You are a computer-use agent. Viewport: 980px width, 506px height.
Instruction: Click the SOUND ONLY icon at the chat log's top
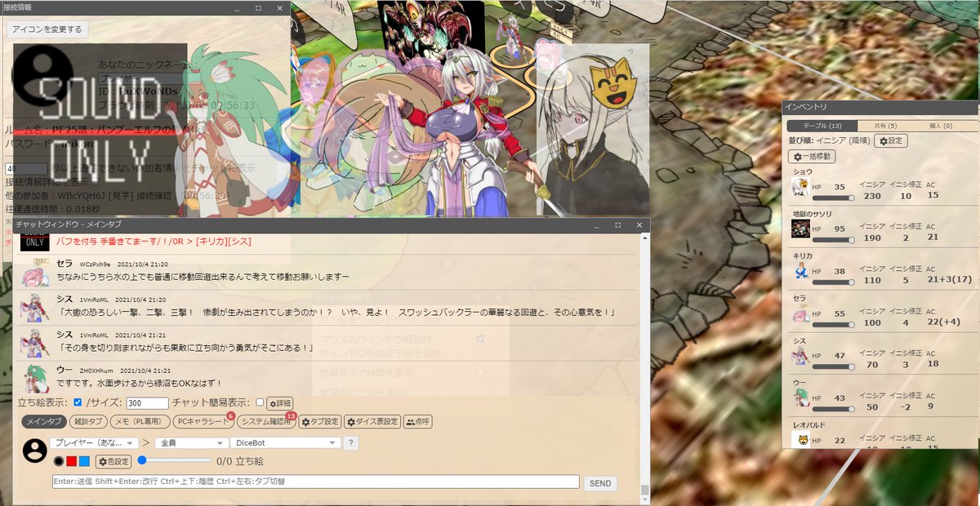pyautogui.click(x=34, y=242)
